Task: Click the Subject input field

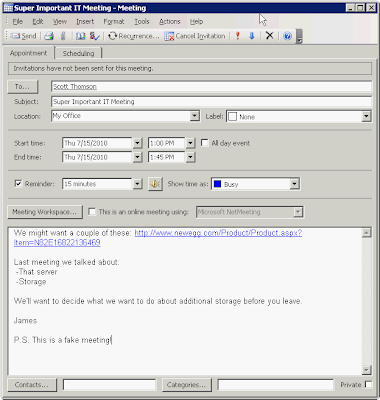Action: (212, 102)
